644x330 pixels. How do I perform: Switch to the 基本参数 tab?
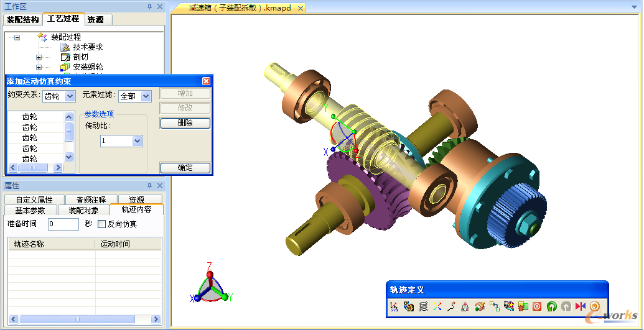pos(30,210)
